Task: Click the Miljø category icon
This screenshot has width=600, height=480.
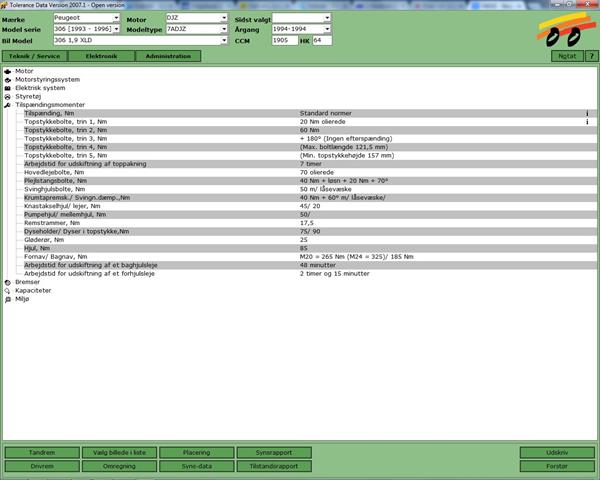Action: point(8,299)
